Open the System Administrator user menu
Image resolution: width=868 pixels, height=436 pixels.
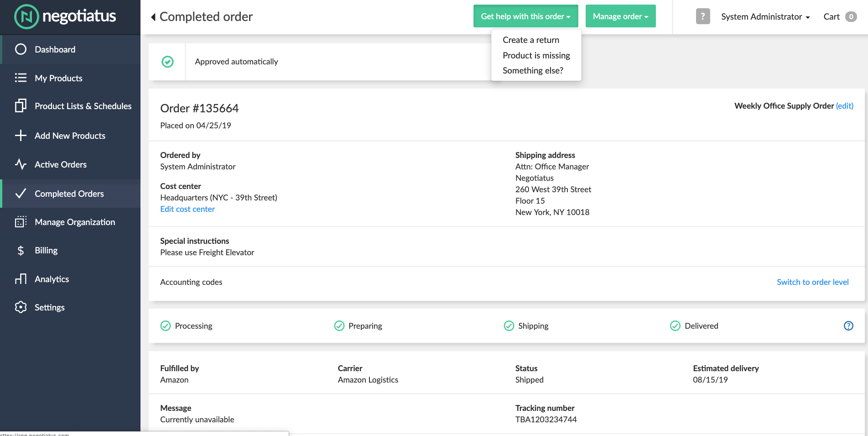(x=765, y=17)
